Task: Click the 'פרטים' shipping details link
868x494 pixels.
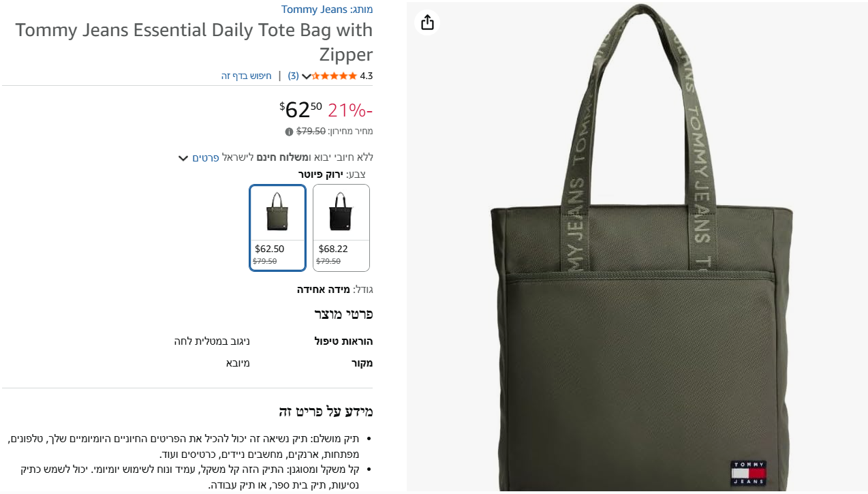Action: click(x=206, y=157)
